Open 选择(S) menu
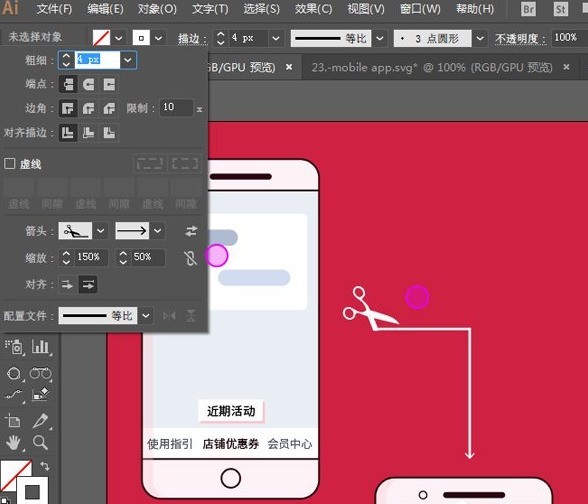This screenshot has height=504, width=588. pyautogui.click(x=261, y=9)
